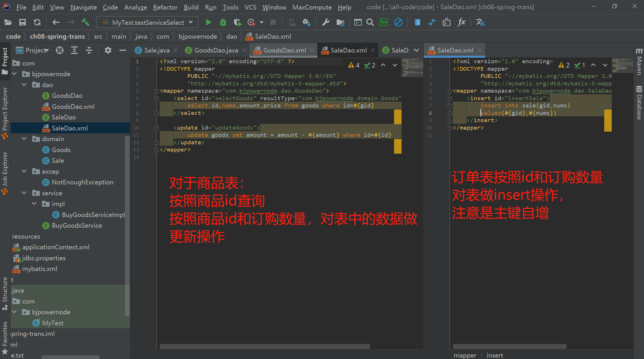Screen dimensions: 644x359
Task: Open MyTest.testServiceSelect run configuration dropdown
Action: [147, 22]
